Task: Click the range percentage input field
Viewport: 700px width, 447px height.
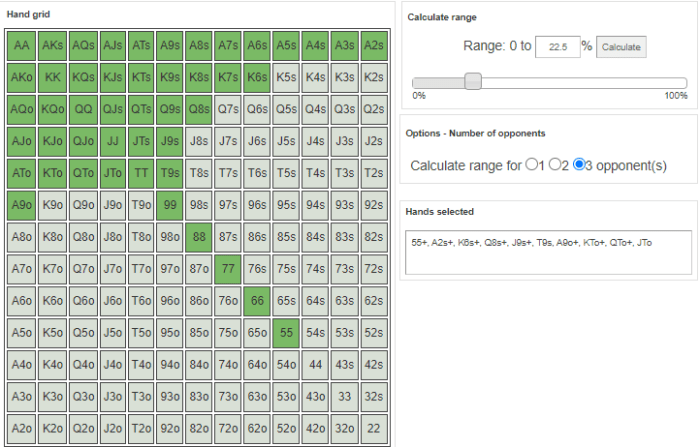Action: (557, 47)
